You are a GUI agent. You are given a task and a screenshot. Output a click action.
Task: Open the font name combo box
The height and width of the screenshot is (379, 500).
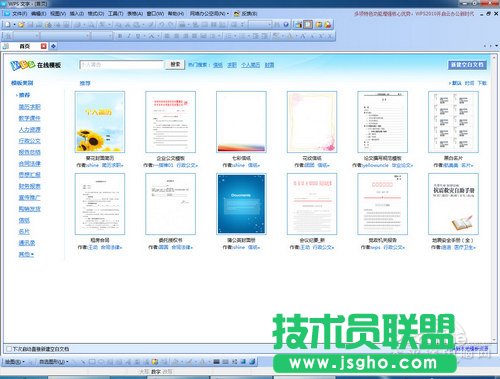click(x=65, y=36)
